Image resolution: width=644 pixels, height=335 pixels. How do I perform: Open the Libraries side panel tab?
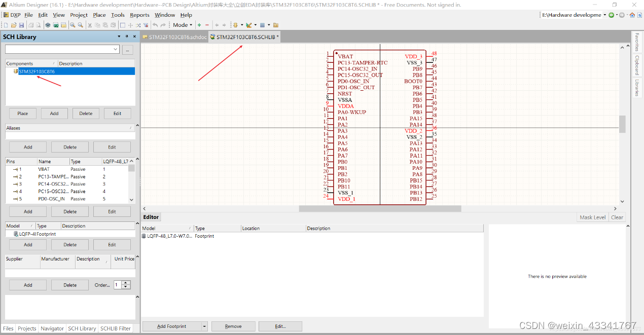[x=637, y=88]
